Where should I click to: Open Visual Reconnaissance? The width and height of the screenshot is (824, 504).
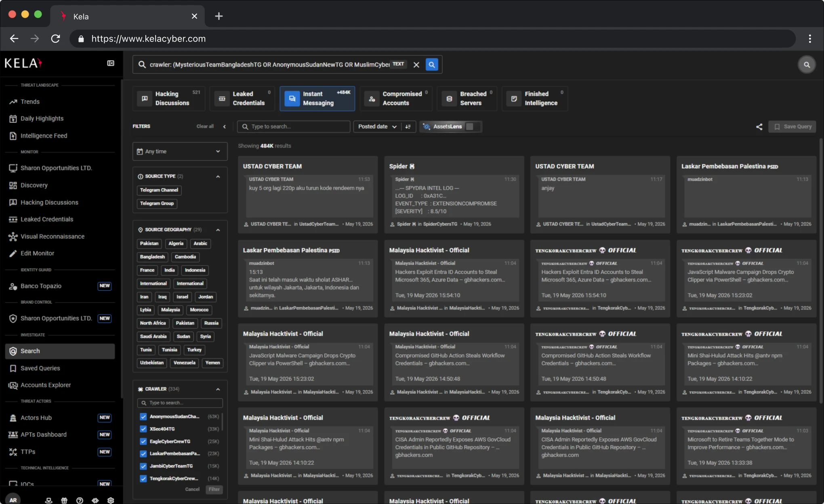click(x=53, y=237)
